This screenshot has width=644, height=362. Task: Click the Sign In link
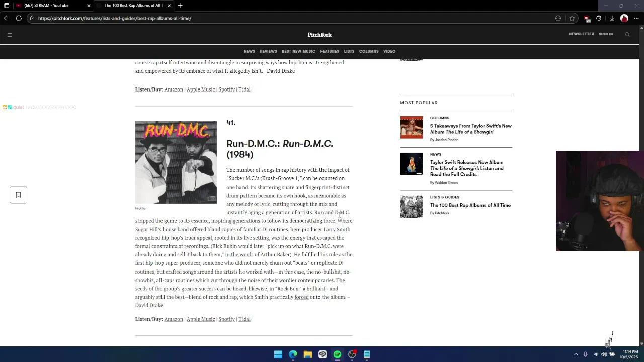(x=606, y=34)
